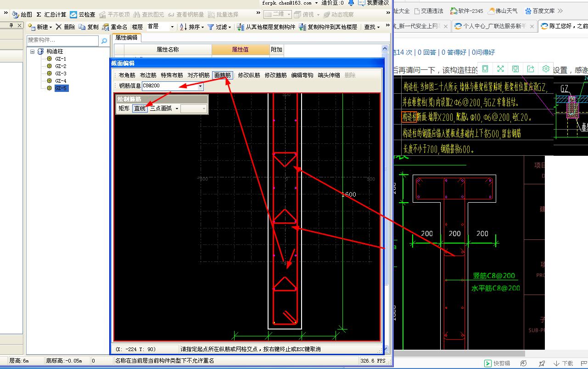This screenshot has height=369, width=588.
Task: Click the fullscreen expand icon in image toolbar
Action: 500,68
